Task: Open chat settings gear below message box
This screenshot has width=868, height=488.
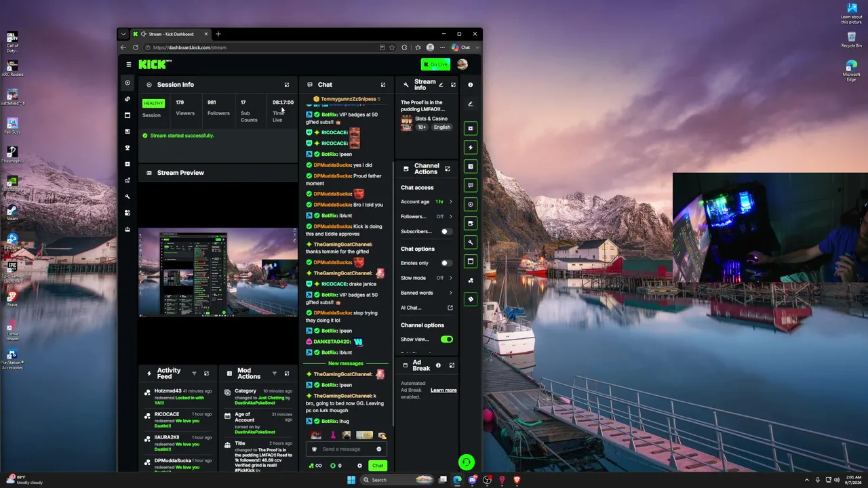Action: pos(359,466)
